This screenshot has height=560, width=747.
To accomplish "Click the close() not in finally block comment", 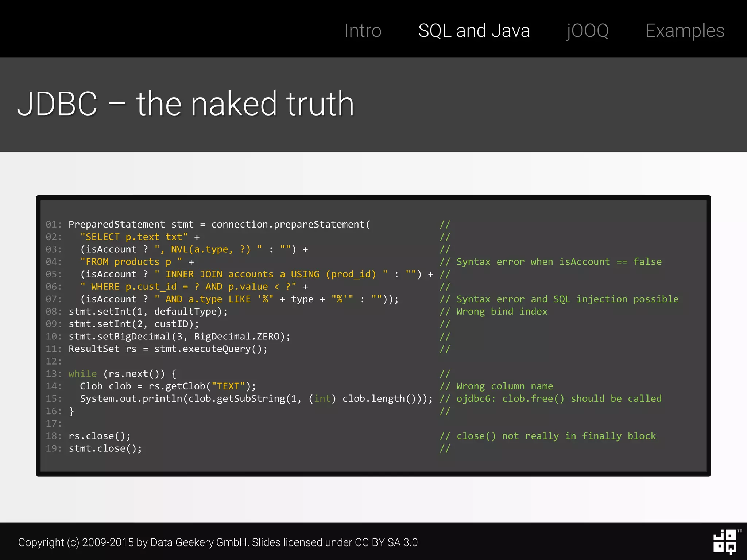I will [x=556, y=436].
